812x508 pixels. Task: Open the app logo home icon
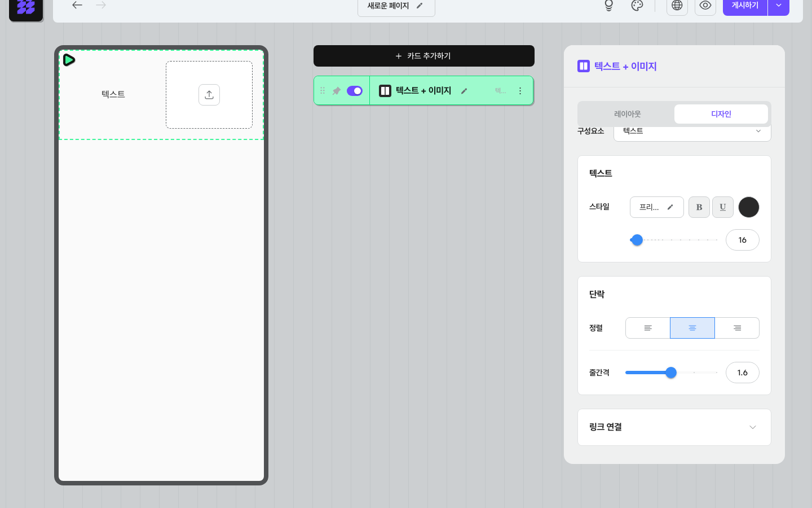pos(26,8)
